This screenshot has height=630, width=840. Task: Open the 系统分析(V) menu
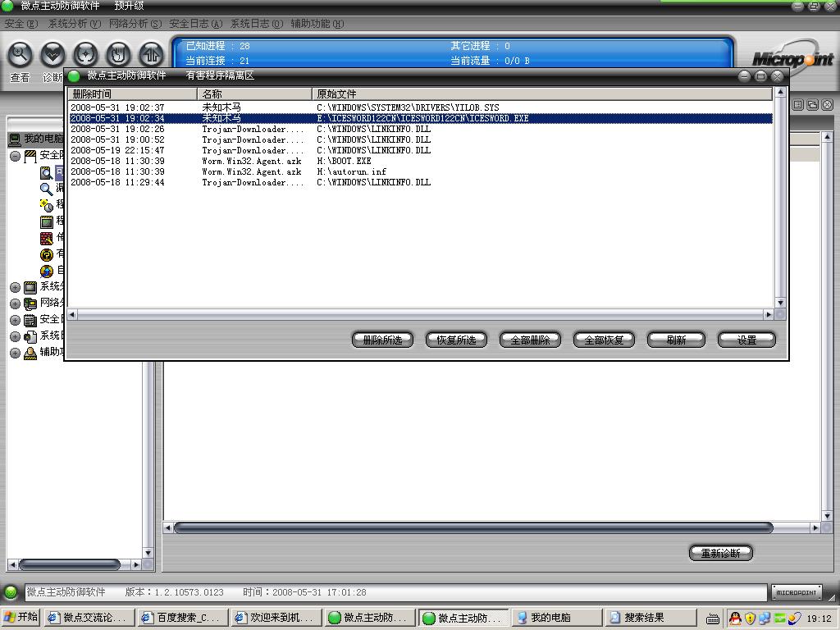[x=75, y=24]
